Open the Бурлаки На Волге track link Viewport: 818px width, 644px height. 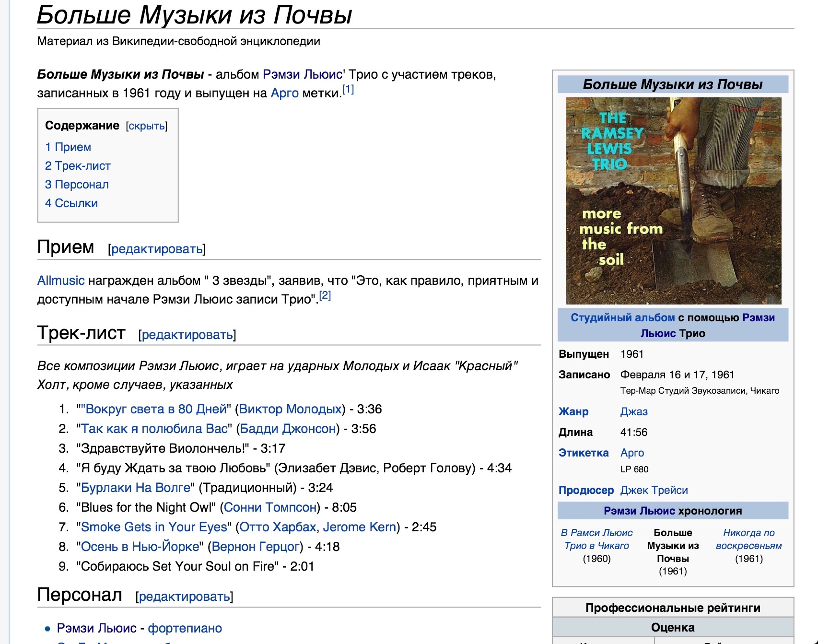point(135,488)
